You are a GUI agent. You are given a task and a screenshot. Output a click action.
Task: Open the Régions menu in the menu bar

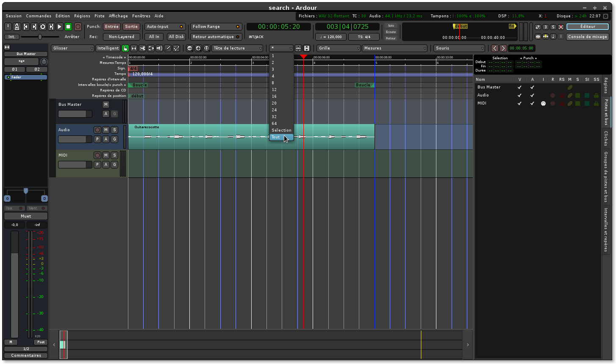click(x=82, y=16)
